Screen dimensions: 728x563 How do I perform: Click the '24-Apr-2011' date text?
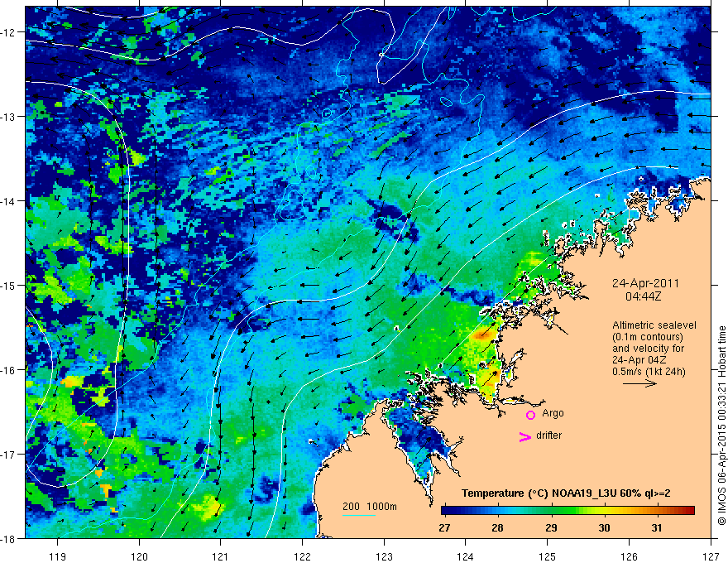(x=645, y=283)
